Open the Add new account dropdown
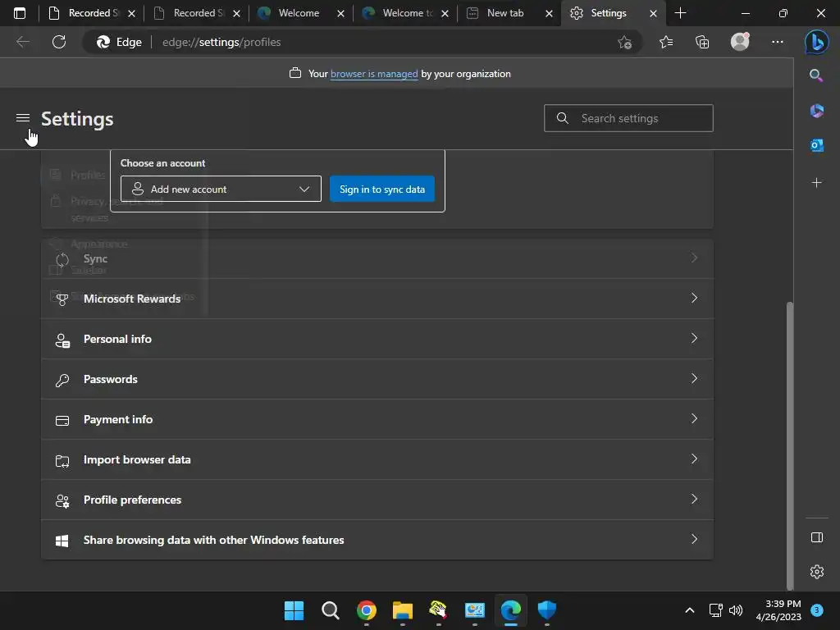The image size is (840, 630). pyautogui.click(x=221, y=189)
